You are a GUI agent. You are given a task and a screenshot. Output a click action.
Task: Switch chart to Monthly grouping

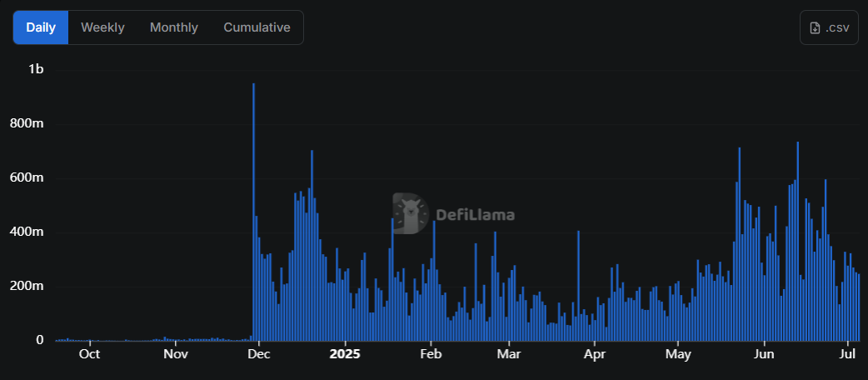coord(174,27)
